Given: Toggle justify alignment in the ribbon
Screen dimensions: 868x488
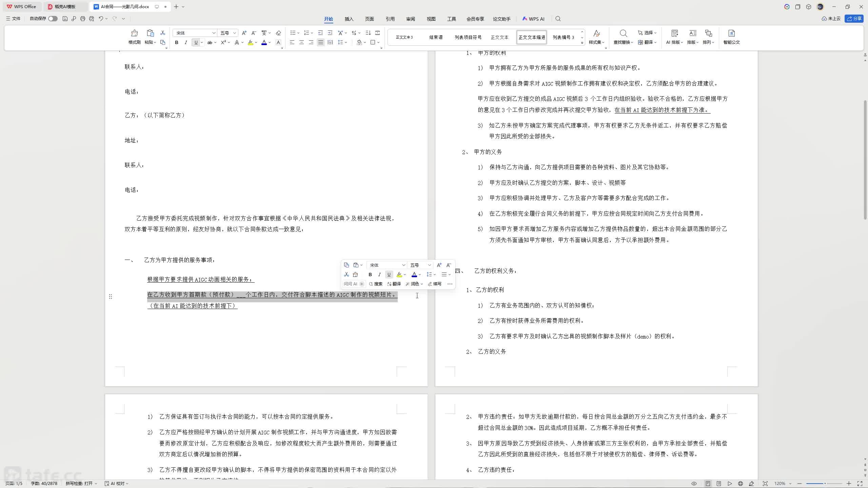Looking at the screenshot, I should (x=320, y=42).
